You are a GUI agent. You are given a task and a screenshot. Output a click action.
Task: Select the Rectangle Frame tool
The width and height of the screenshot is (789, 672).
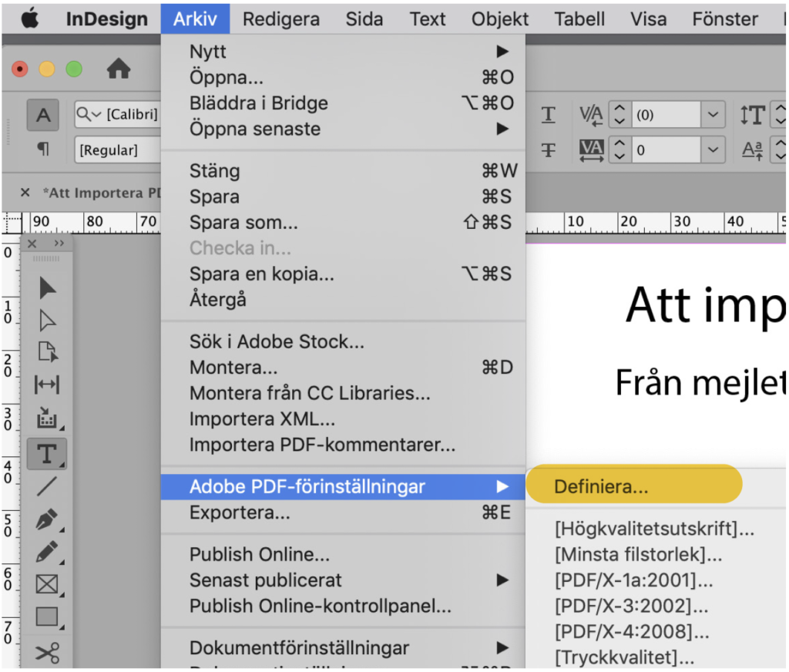click(47, 584)
